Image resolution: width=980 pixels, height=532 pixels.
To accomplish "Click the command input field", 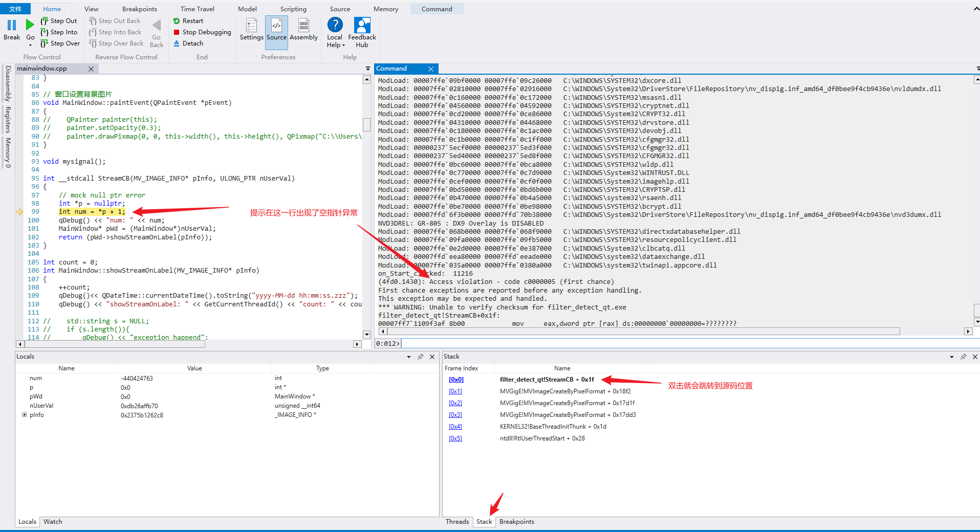I will pyautogui.click(x=690, y=343).
